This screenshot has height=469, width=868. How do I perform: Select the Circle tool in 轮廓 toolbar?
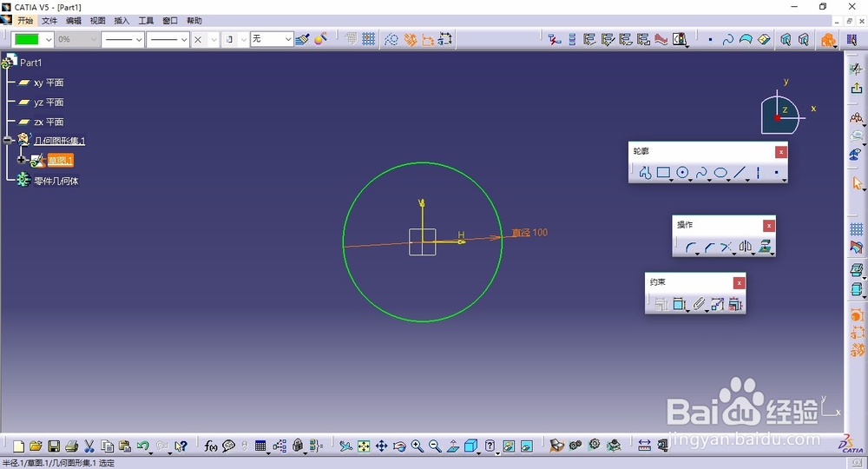682,173
